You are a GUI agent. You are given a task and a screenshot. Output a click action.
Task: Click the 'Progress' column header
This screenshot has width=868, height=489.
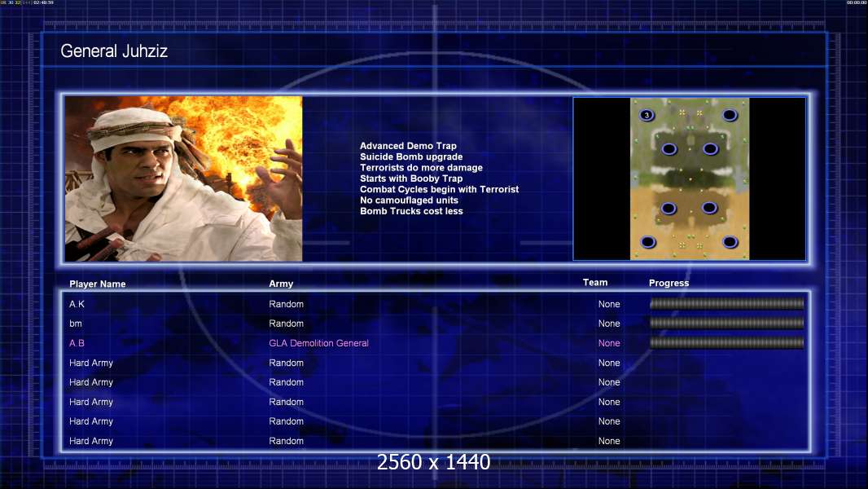pyautogui.click(x=669, y=283)
